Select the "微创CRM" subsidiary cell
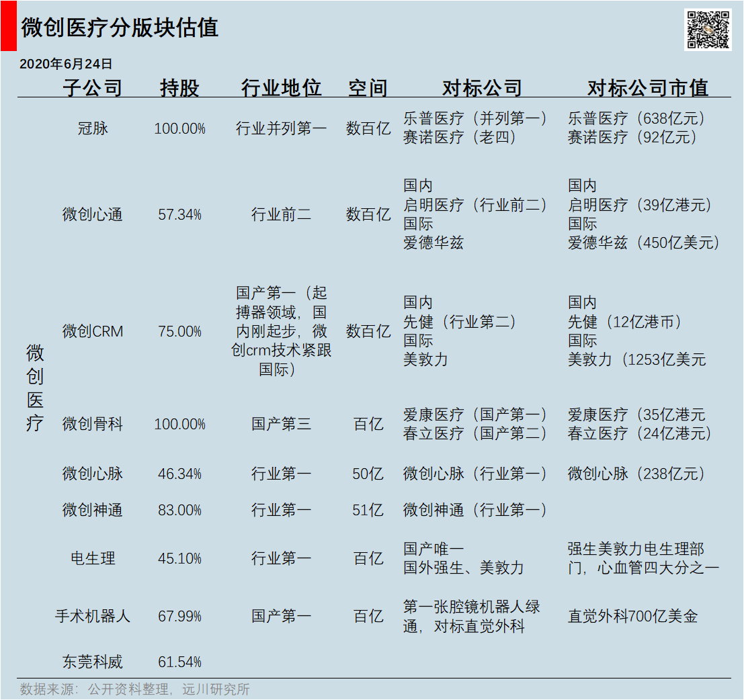Screen dimensions: 744x700 [x=93, y=331]
